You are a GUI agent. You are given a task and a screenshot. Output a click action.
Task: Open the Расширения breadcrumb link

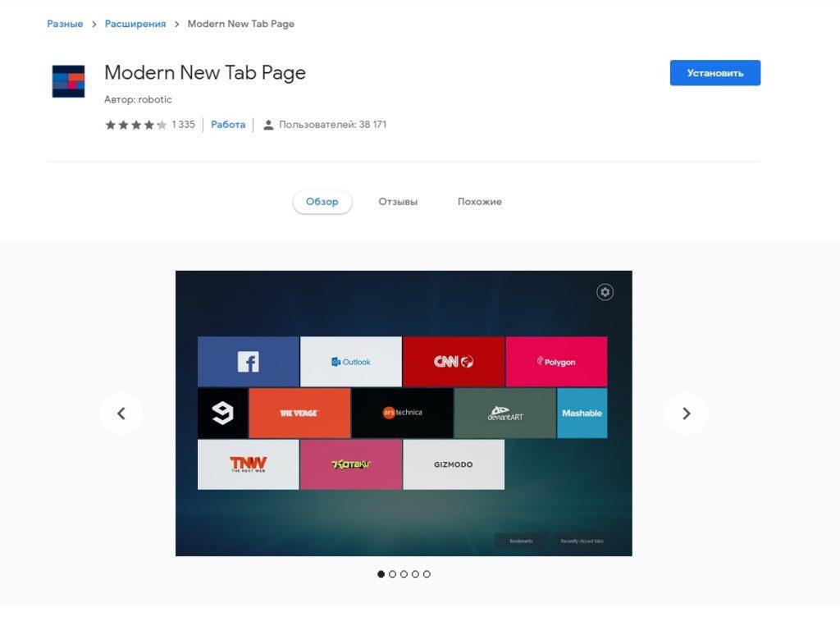(x=135, y=24)
